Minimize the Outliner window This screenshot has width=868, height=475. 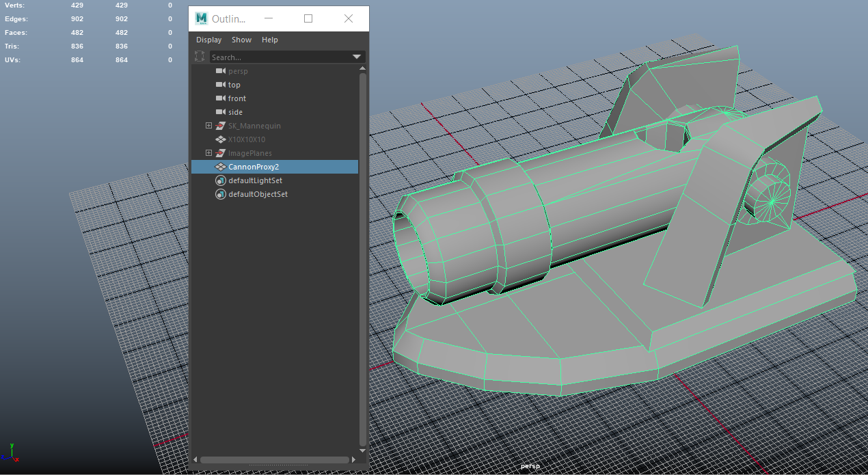pos(268,18)
